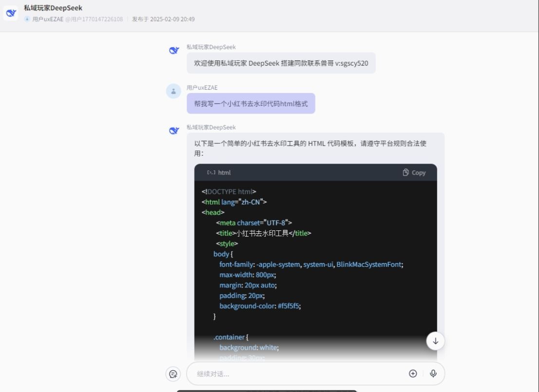
Task: Click the whale avatar beside the HTML code reply
Action: coord(174,131)
